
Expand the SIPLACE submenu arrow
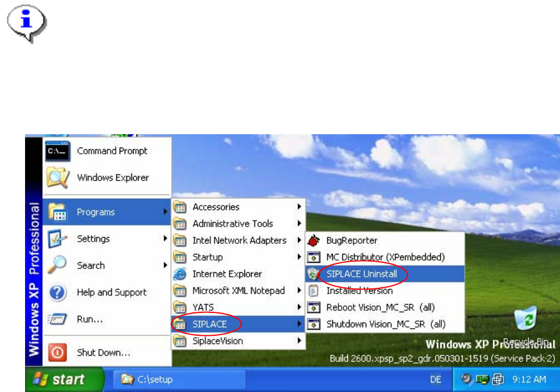tap(299, 324)
